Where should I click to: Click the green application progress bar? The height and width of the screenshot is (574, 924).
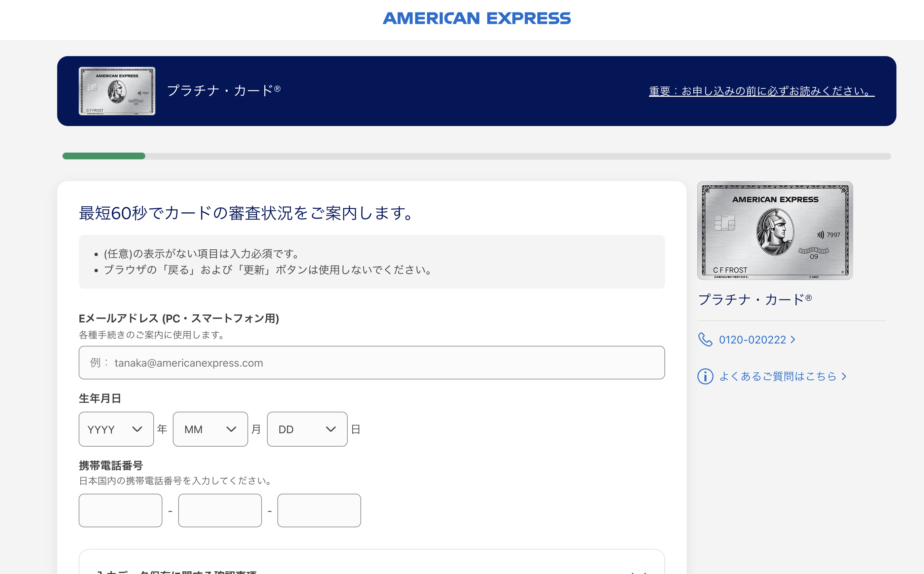click(104, 156)
